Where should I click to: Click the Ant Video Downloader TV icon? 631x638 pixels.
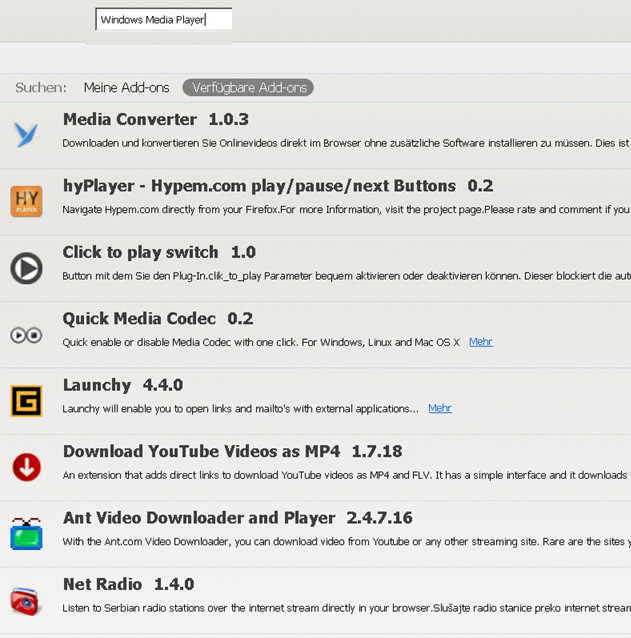click(x=26, y=533)
